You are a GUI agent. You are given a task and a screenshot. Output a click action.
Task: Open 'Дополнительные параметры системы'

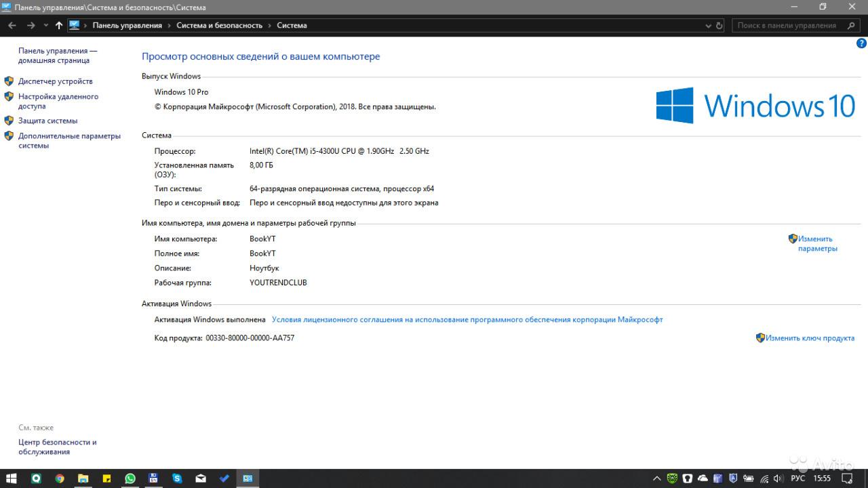point(69,140)
